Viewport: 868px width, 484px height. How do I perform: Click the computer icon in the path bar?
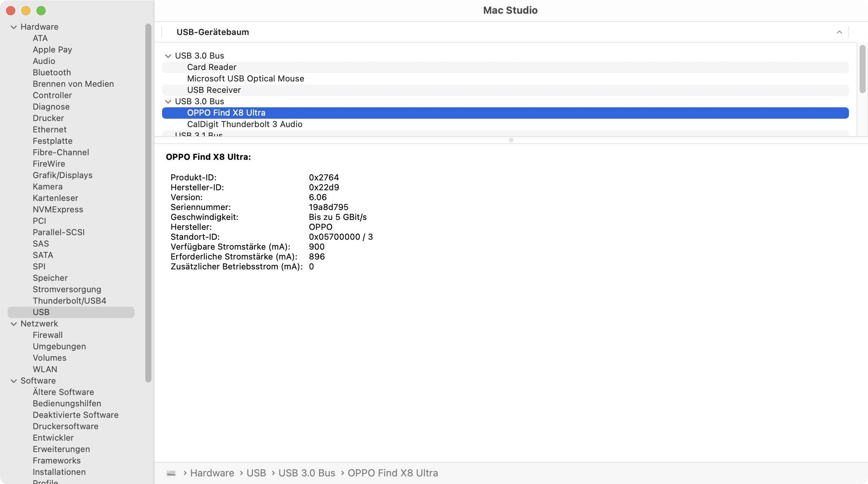(x=171, y=473)
